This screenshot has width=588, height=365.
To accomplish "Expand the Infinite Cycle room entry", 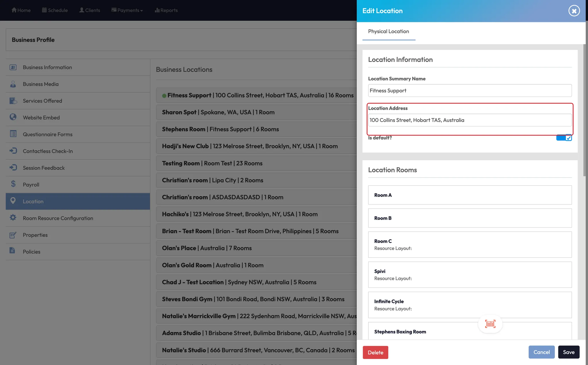I will [x=470, y=305].
